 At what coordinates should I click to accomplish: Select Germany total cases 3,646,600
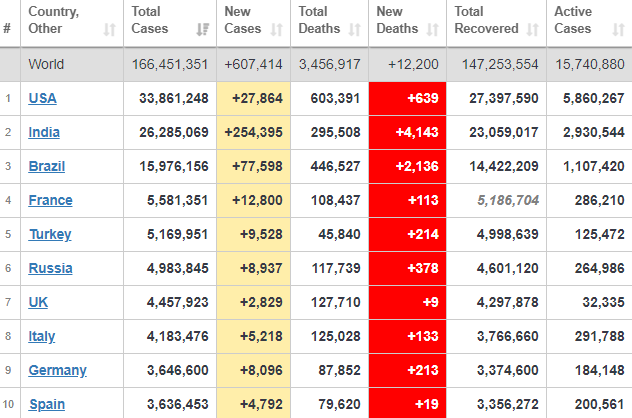(178, 370)
